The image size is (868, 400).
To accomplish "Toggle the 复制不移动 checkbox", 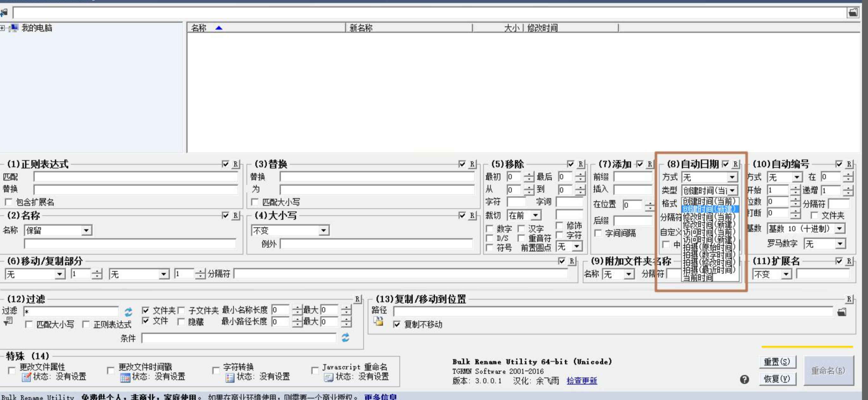I will click(397, 324).
